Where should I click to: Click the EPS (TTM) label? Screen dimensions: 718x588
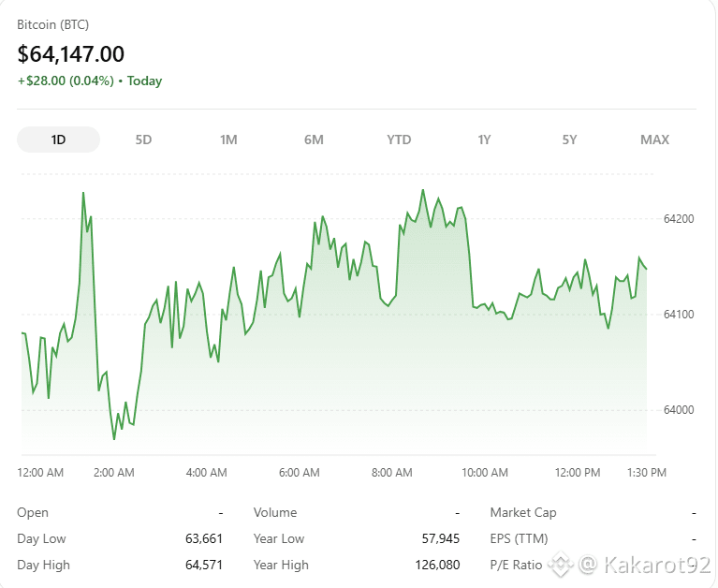pos(519,538)
